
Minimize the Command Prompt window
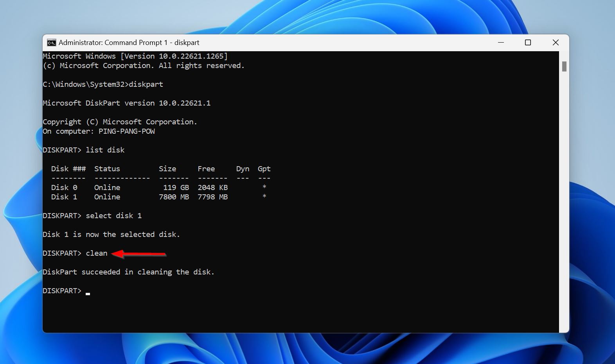coord(501,43)
